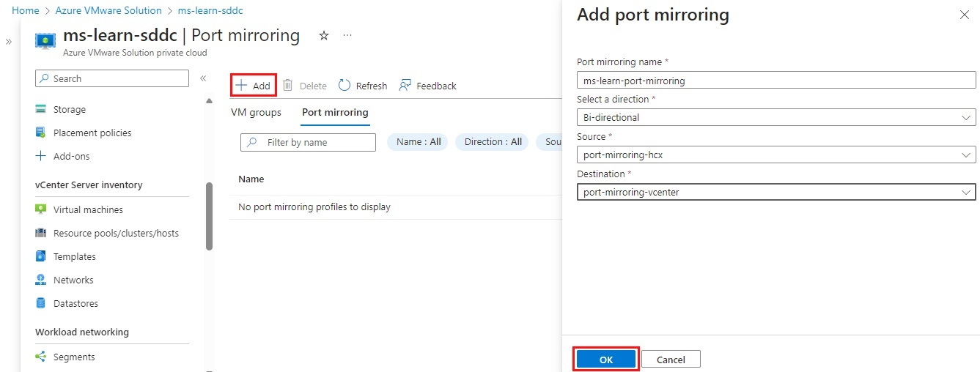Click 'No port mirroring profiles to display' text
The height and width of the screenshot is (372, 980).
pyautogui.click(x=314, y=207)
